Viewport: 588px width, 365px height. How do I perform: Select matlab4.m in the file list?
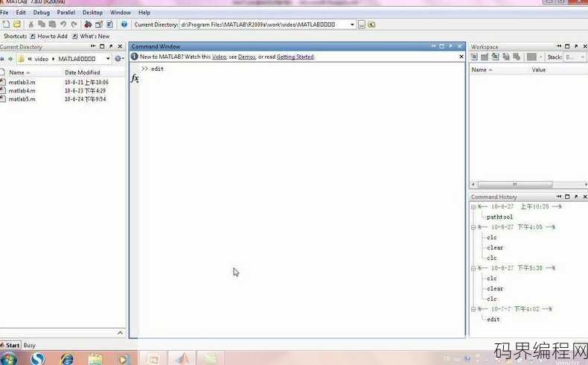point(22,91)
